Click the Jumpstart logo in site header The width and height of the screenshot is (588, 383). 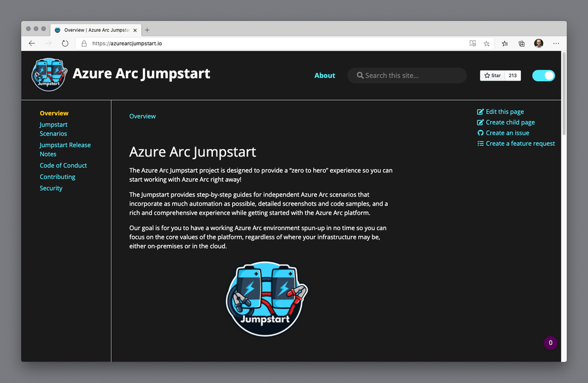coord(49,74)
